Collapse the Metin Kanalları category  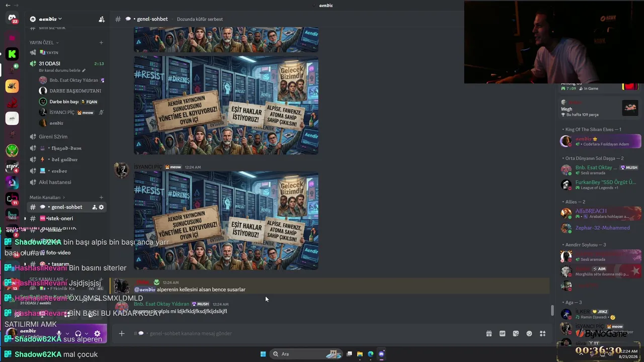click(47, 198)
